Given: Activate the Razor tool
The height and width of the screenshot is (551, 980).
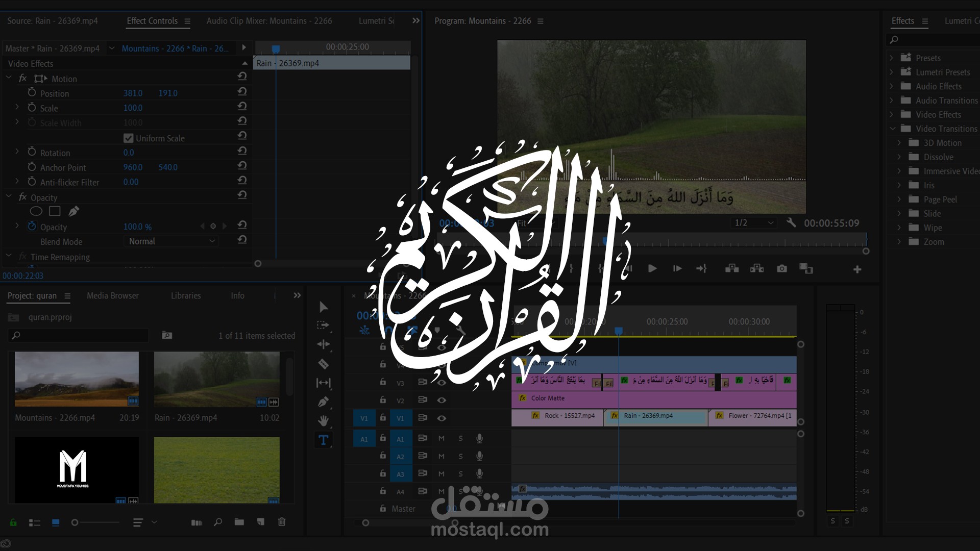Looking at the screenshot, I should click(323, 363).
